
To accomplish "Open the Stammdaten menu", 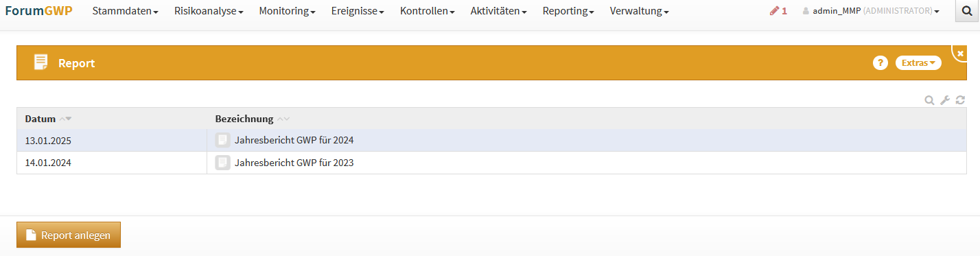I will [x=125, y=11].
